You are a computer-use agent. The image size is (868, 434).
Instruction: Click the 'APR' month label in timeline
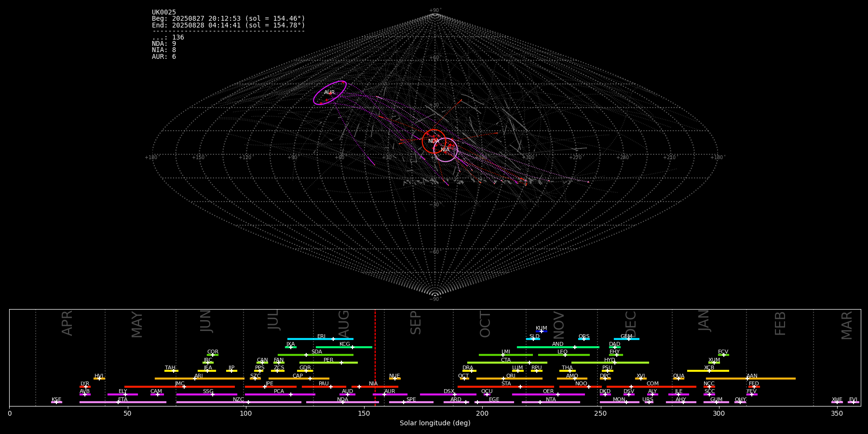coord(67,323)
